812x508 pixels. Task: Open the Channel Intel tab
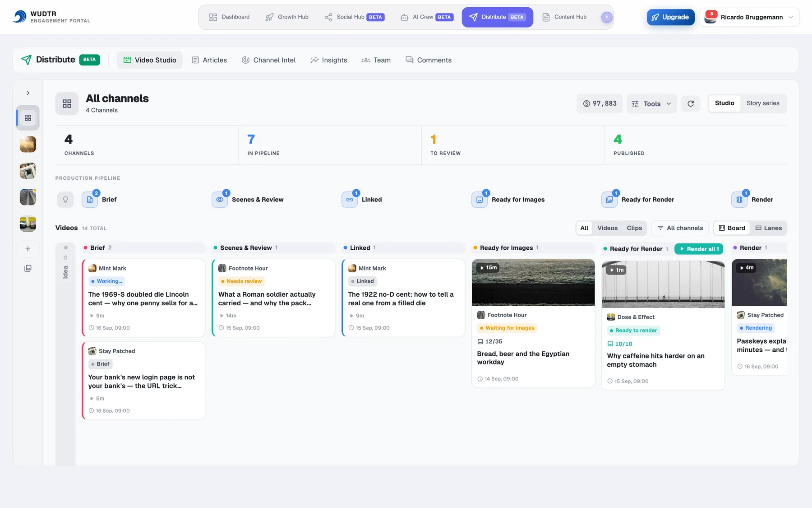coord(269,60)
